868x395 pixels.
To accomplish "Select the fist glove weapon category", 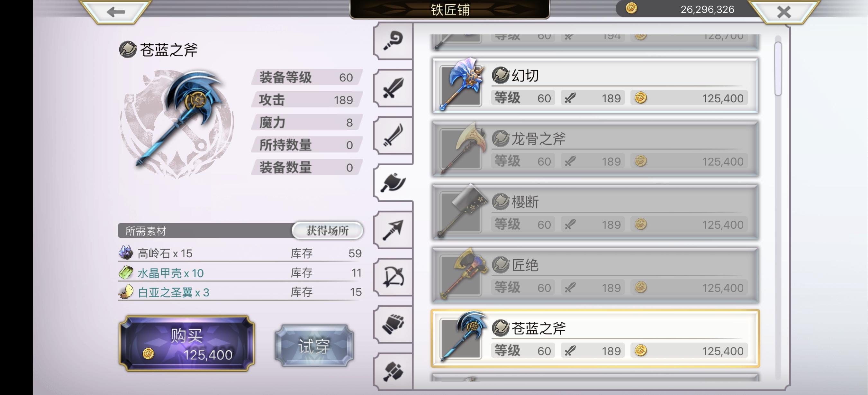I will click(393, 324).
